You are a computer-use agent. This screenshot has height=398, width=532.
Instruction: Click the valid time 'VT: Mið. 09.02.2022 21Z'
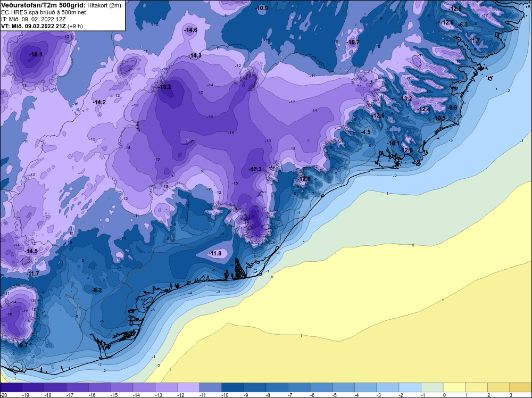pyautogui.click(x=33, y=26)
